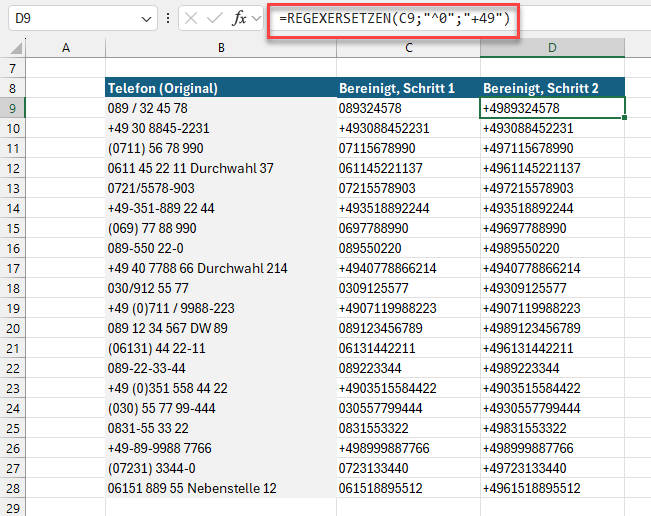Viewport: 651px width, 516px height.
Task: Click the Enter checkmark icon in formula bar
Action: [215, 19]
